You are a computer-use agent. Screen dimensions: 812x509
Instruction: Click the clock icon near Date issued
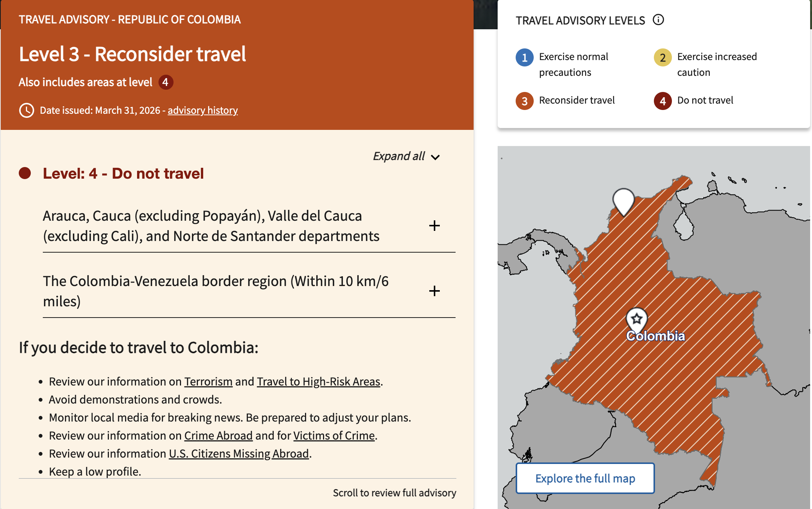pyautogui.click(x=27, y=110)
